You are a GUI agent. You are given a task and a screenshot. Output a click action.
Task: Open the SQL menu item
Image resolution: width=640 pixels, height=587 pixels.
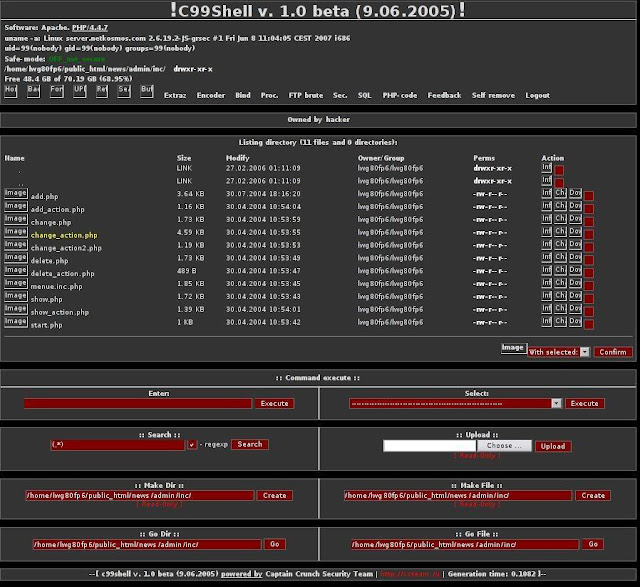(x=364, y=95)
